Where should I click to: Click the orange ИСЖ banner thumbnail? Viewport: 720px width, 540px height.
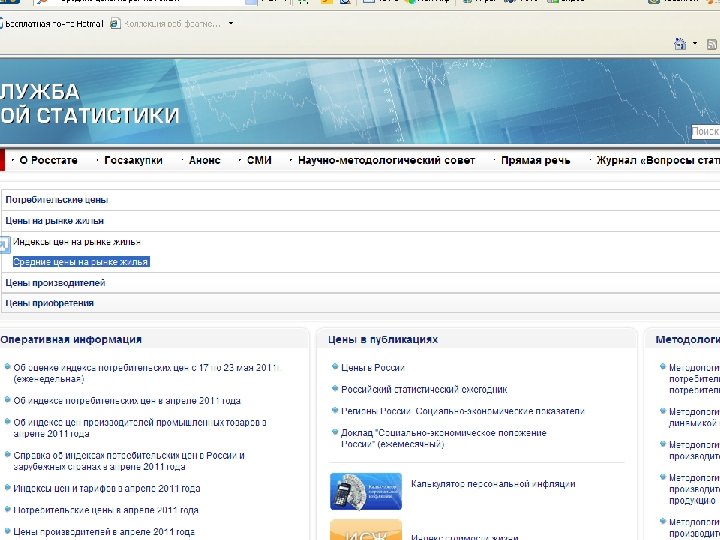click(x=366, y=529)
